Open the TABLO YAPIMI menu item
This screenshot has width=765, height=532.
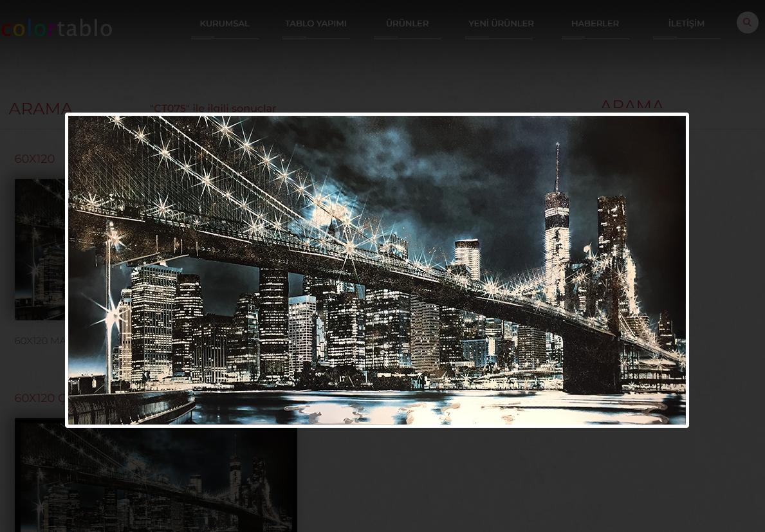pos(315,23)
